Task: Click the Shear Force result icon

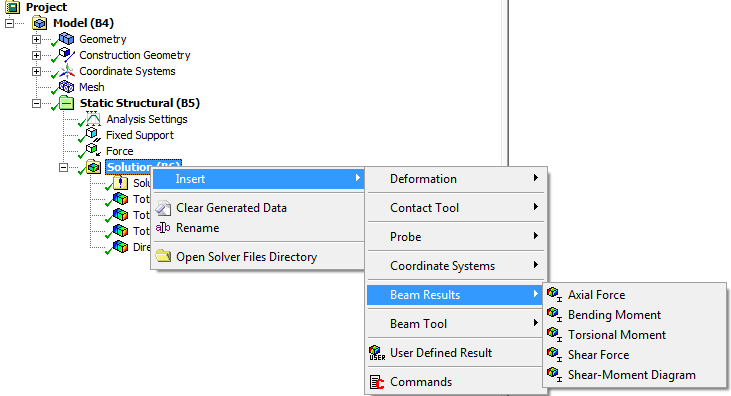Action: coord(554,354)
